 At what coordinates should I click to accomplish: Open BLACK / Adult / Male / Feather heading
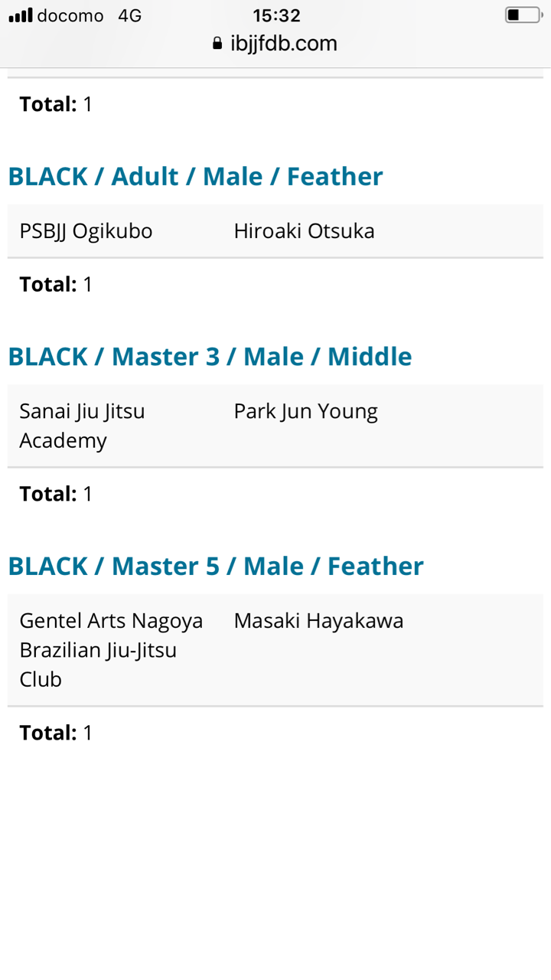tap(195, 177)
